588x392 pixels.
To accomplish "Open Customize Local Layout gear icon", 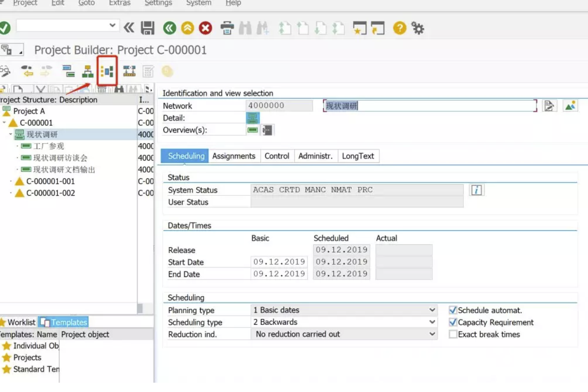I will 417,28.
